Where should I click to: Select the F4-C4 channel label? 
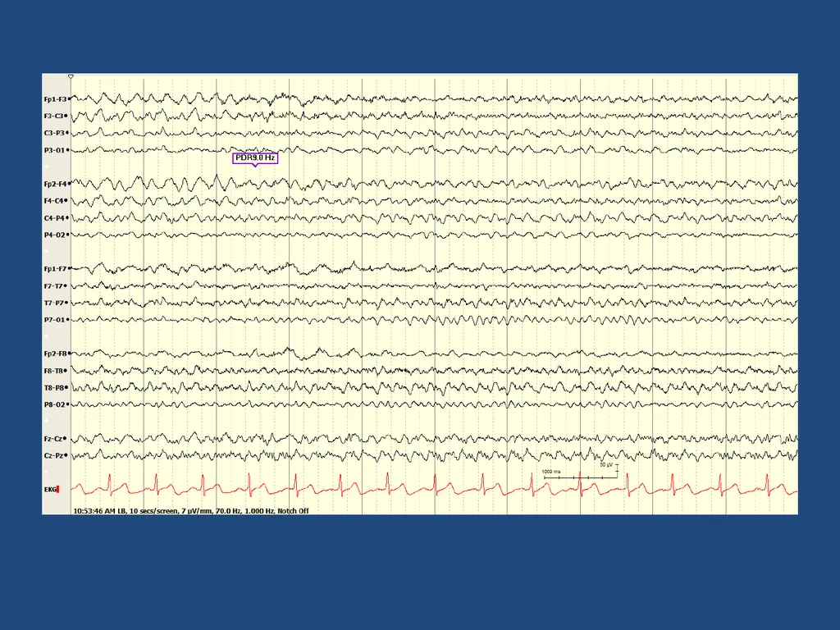(x=53, y=201)
